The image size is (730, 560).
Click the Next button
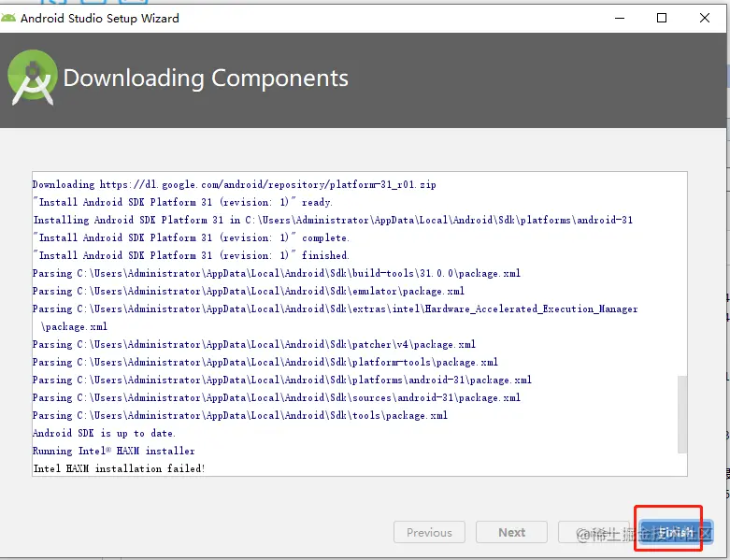pos(511,532)
